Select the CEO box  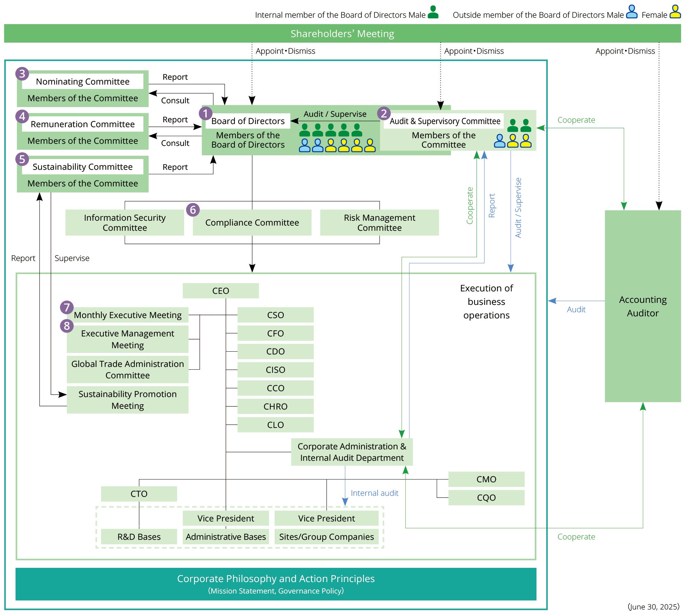coord(221,291)
